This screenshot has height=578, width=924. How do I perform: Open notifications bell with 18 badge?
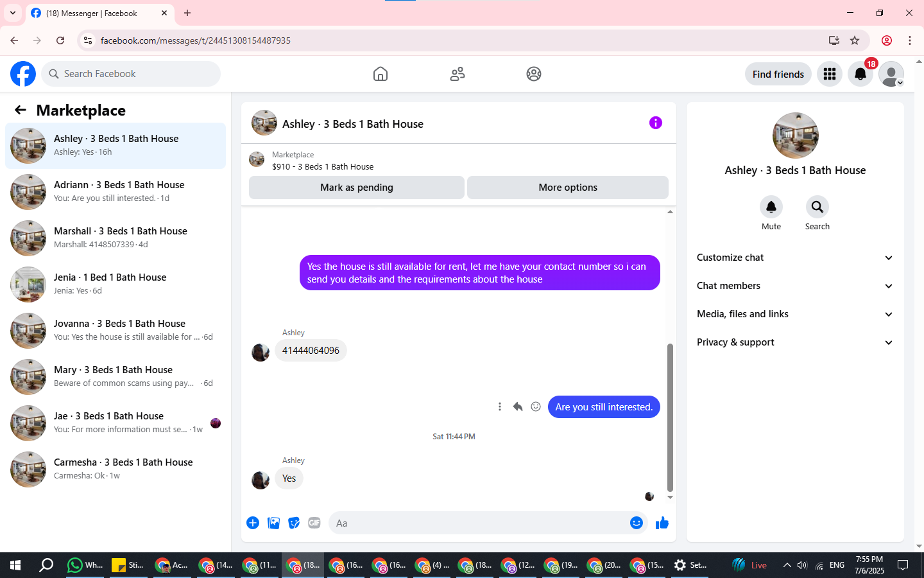pos(860,74)
